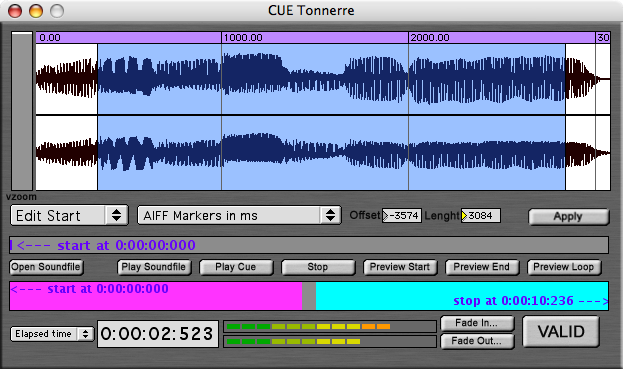Click Preview Loop button
This screenshot has width=623, height=369.
point(564,267)
